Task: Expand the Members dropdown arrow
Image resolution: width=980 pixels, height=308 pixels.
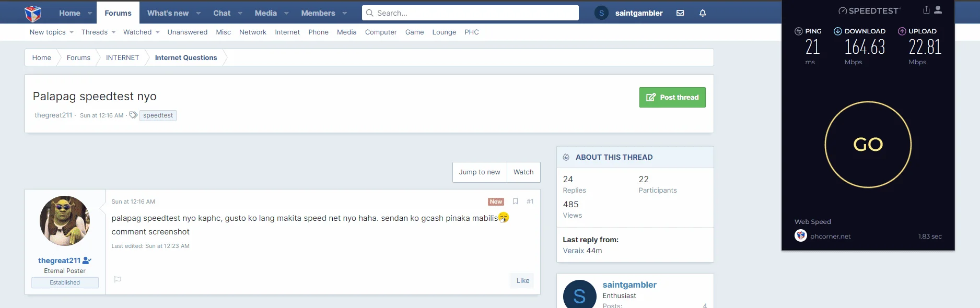Action: [x=345, y=14]
